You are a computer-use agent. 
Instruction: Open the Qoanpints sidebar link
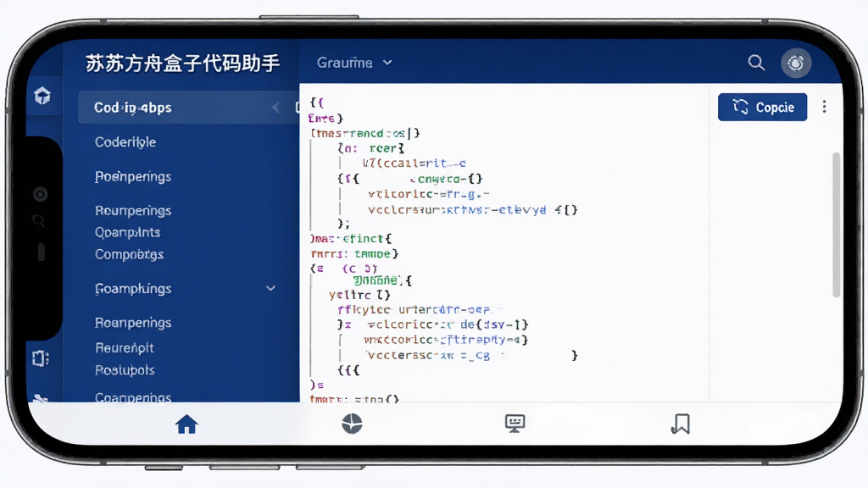(127, 232)
